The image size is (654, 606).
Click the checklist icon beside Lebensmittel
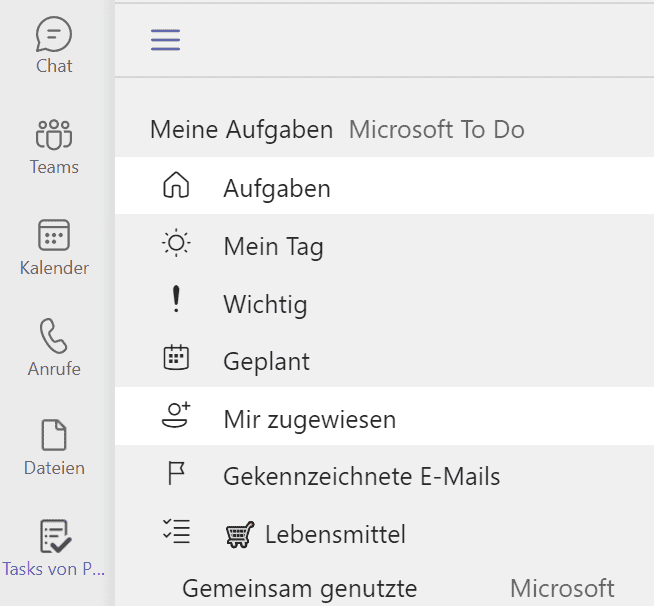[176, 531]
